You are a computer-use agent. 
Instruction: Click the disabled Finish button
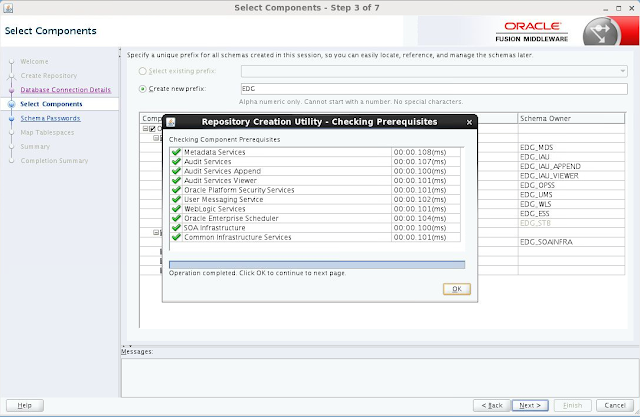tap(572, 405)
